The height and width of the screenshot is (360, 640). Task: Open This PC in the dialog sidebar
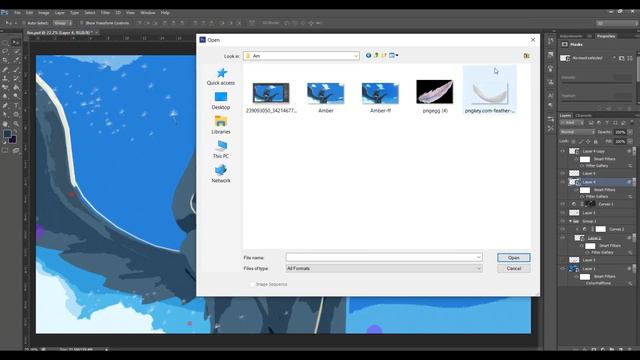(x=221, y=150)
